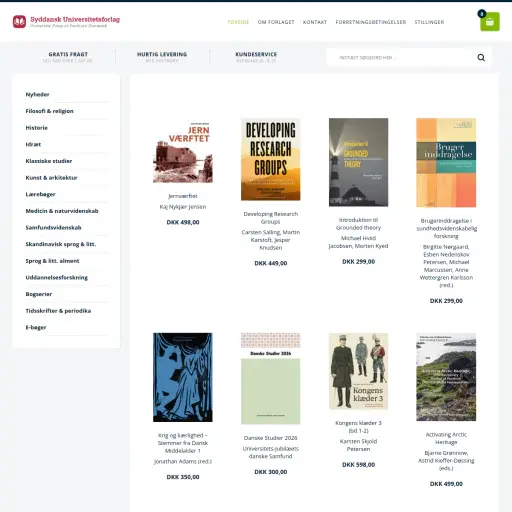Open Forretningsbetingelser in top navigation

coord(371,22)
